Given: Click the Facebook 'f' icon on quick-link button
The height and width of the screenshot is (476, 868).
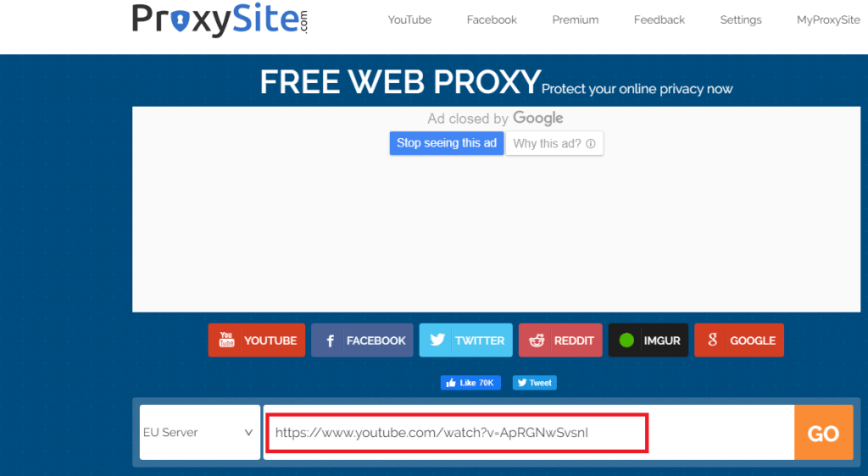Looking at the screenshot, I should coord(330,340).
